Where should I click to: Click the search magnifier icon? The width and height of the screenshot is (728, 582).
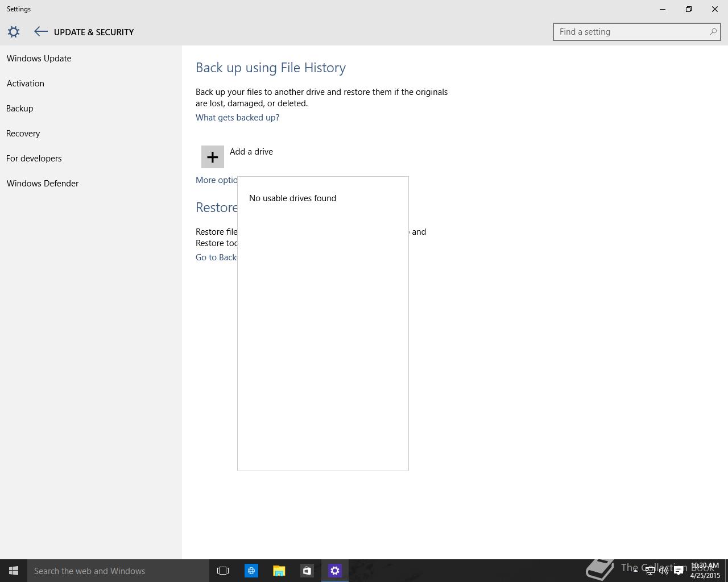click(x=713, y=32)
